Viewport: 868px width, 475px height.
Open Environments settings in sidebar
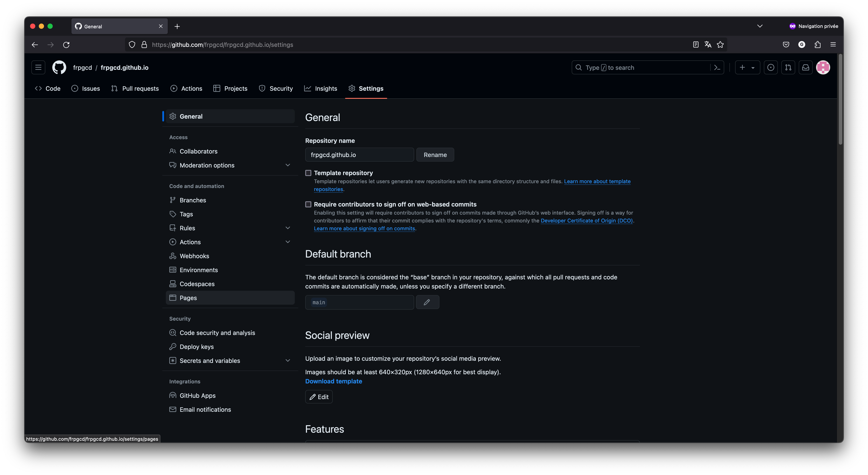tap(230, 270)
